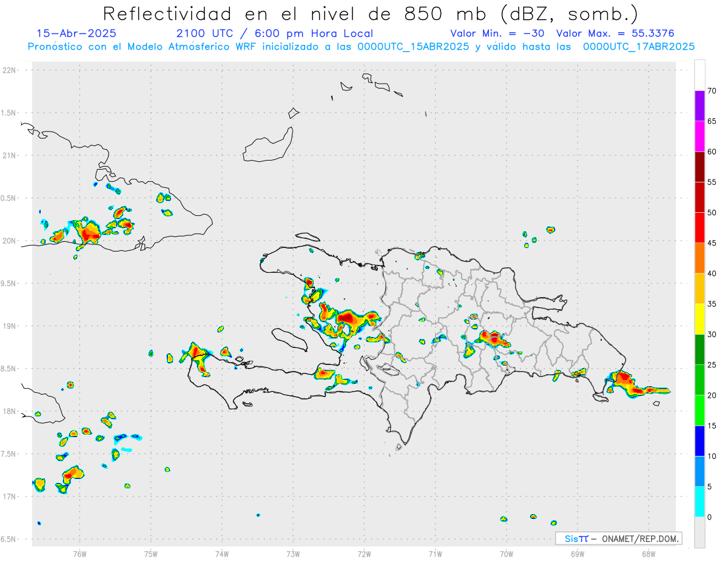Click the '21N' latitude axis label
The width and height of the screenshot is (728, 562).
point(10,155)
